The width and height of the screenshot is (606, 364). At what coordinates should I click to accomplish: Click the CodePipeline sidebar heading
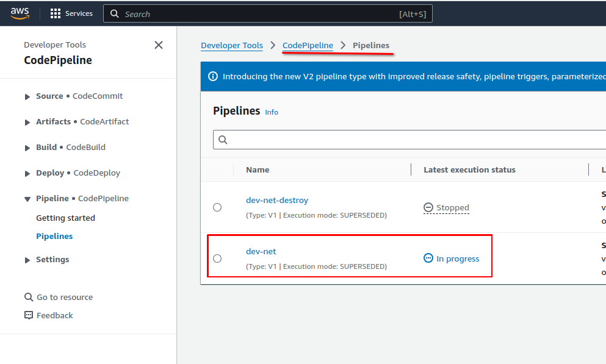click(58, 60)
